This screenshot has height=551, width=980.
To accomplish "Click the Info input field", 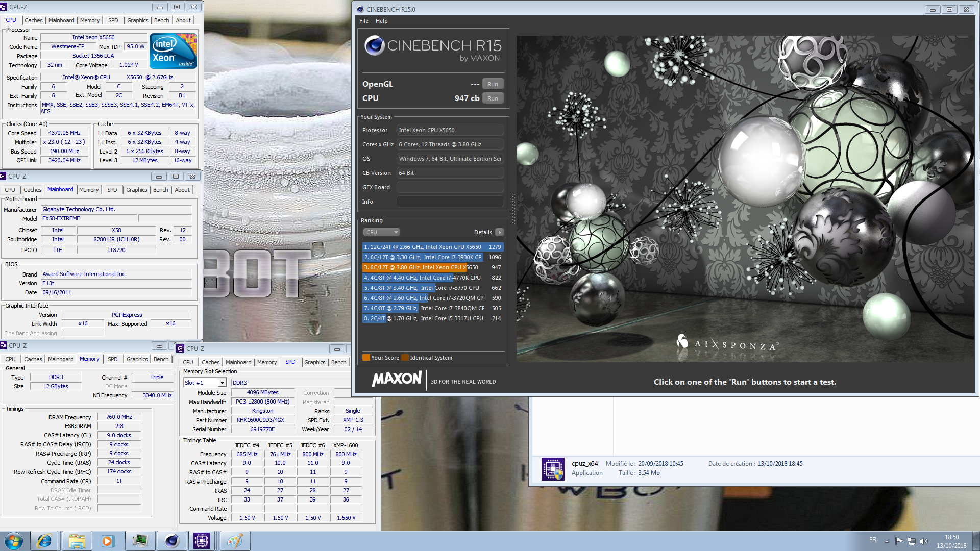I will (x=450, y=202).
